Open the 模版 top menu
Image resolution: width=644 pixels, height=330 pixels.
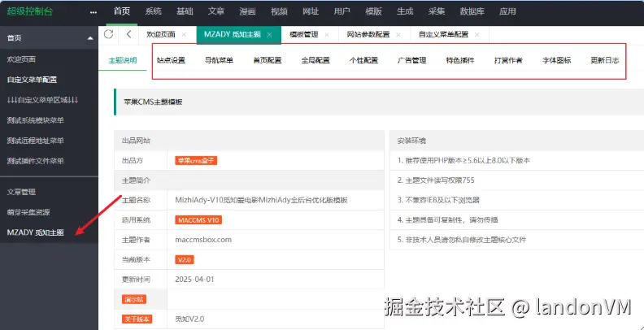pos(373,11)
